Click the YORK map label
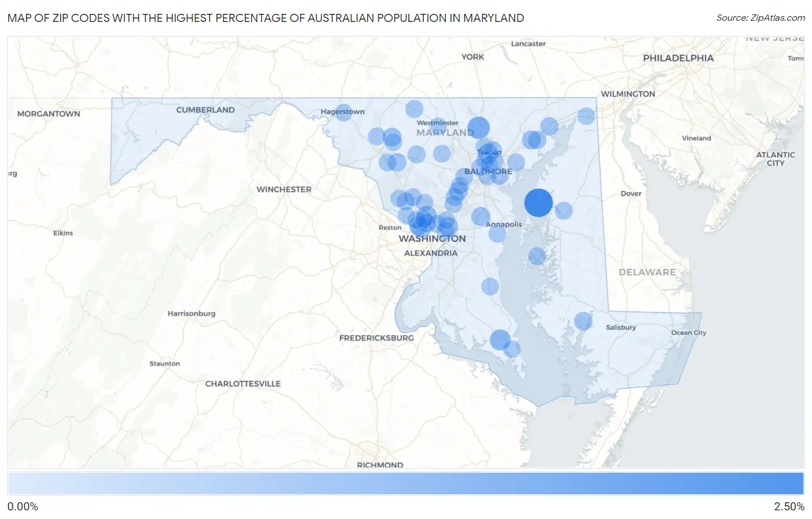 [472, 57]
